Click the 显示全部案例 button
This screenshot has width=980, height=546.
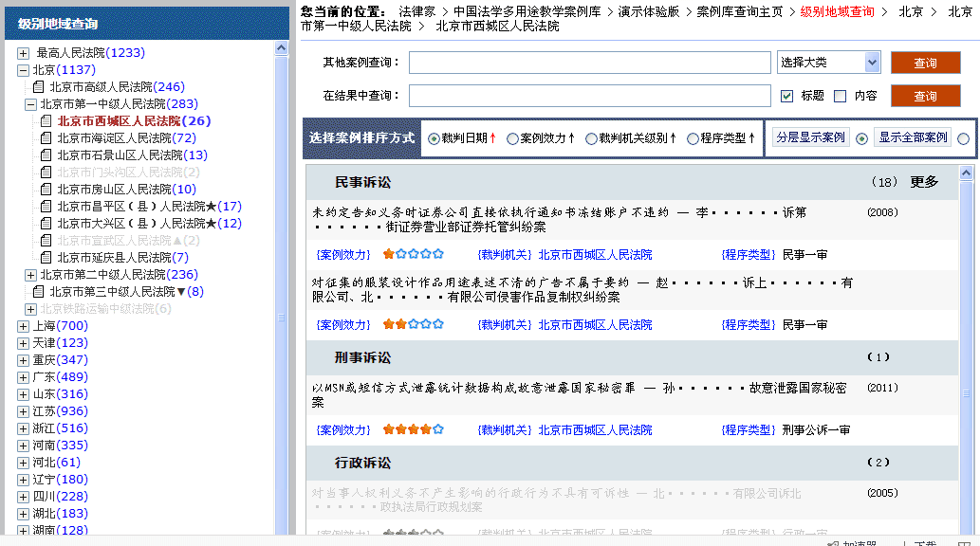click(x=914, y=137)
